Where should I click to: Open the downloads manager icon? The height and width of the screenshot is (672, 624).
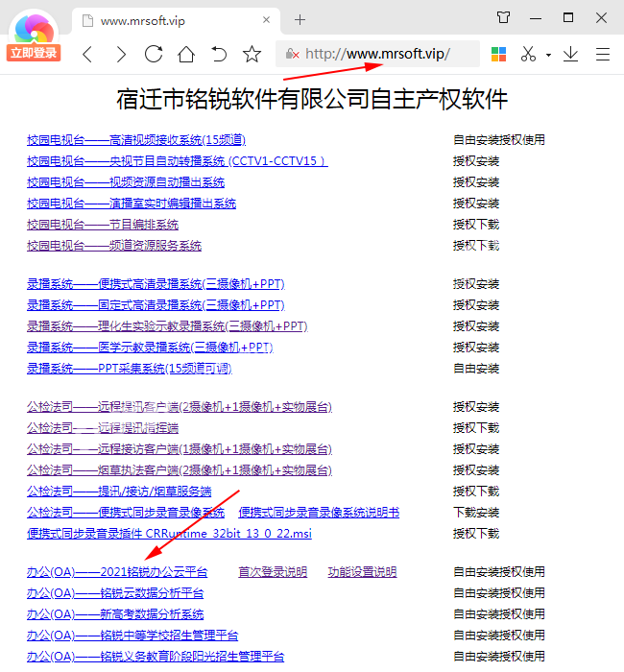(x=570, y=54)
